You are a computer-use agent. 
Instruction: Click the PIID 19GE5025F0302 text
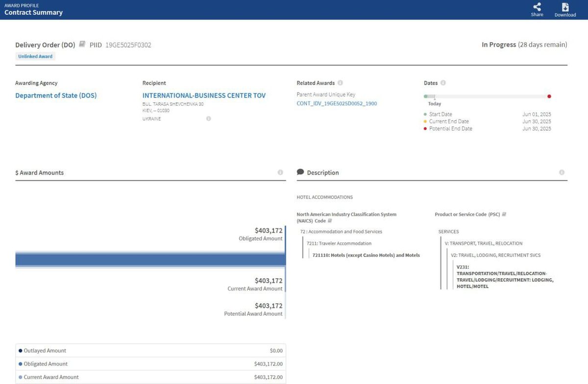[x=121, y=45]
